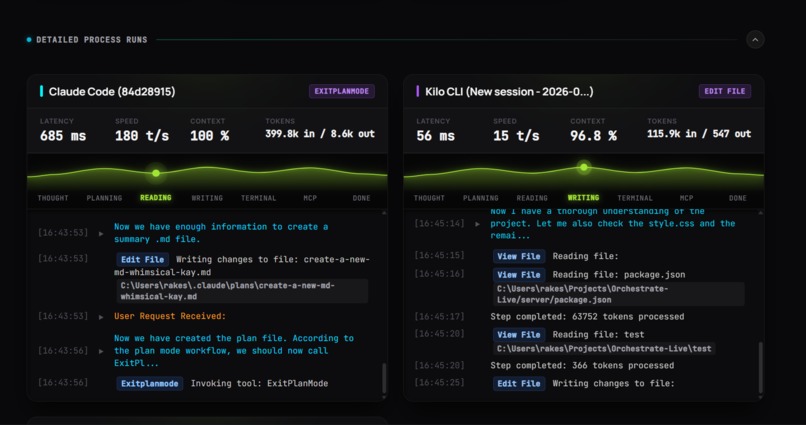Click 'Step completed: 63752 tokens processed' line
Viewport: 806px width, 425px height.
[587, 317]
